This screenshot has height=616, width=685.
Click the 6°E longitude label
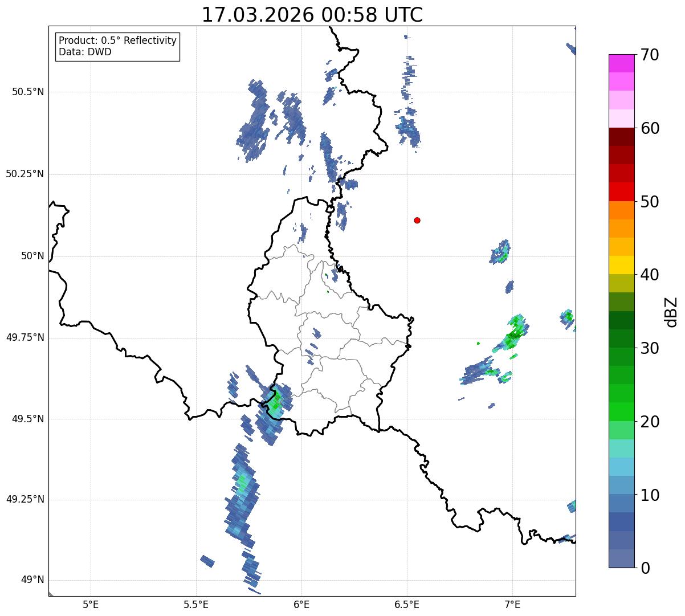pos(301,605)
